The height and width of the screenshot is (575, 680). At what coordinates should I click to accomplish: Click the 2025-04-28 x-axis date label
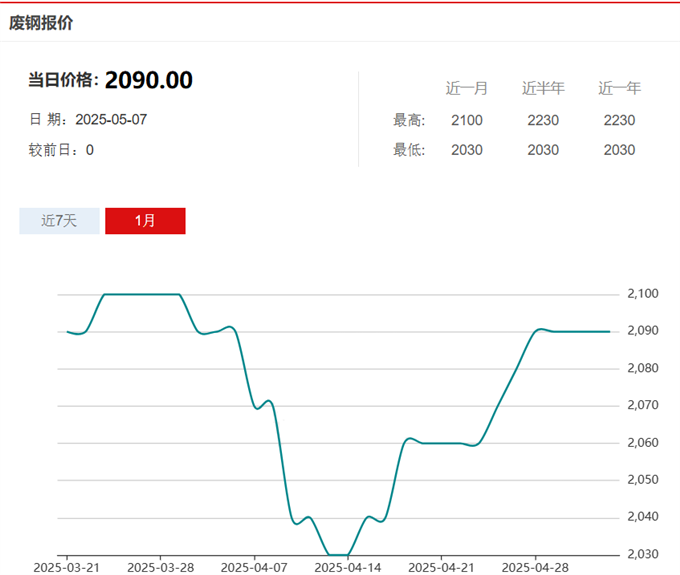pyautogui.click(x=536, y=567)
